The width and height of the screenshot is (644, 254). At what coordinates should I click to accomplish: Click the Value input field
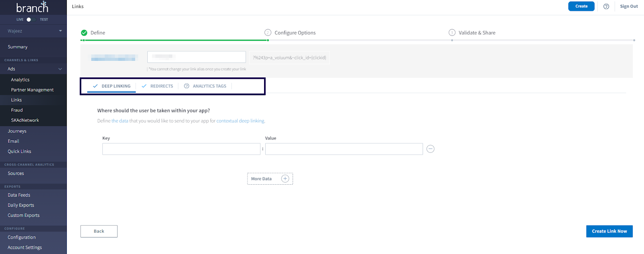[x=344, y=149]
